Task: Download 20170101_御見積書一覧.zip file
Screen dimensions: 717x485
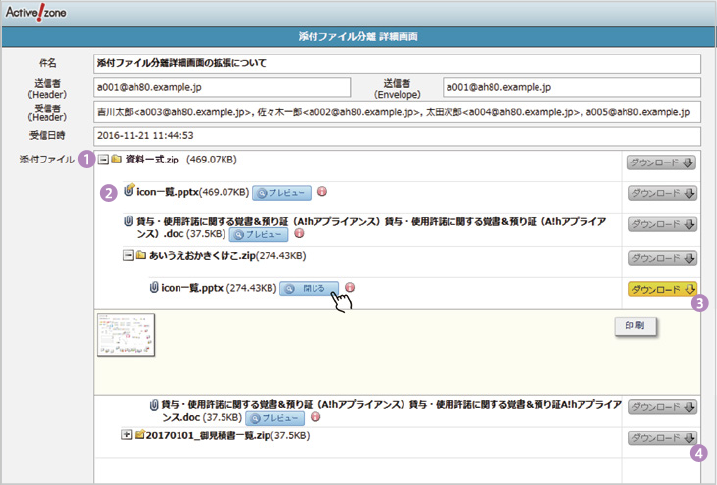Action: tap(660, 438)
